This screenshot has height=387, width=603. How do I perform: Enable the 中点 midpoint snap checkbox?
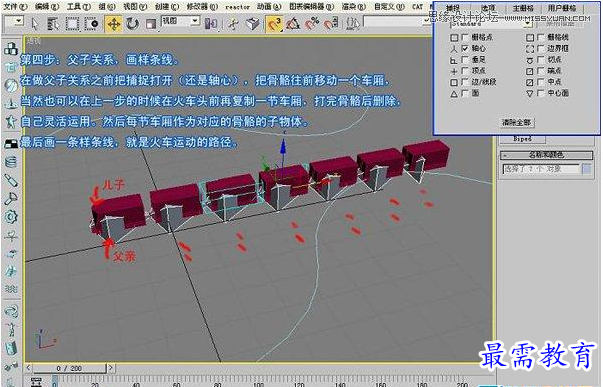[x=541, y=82]
